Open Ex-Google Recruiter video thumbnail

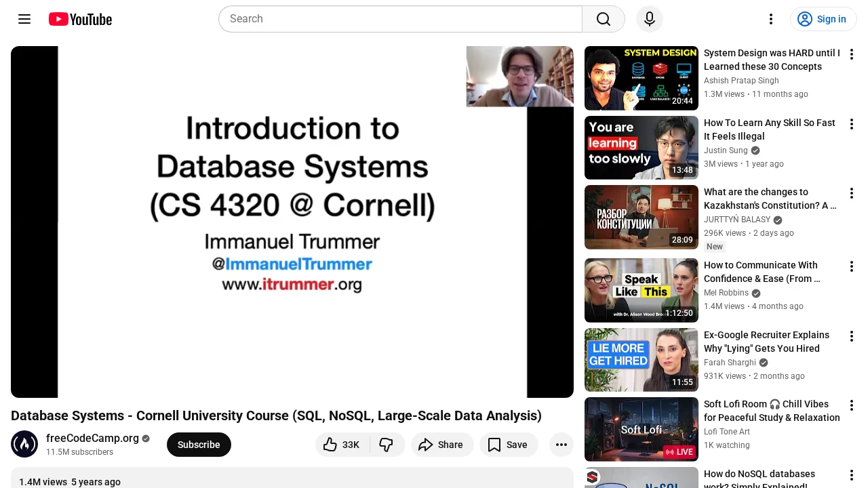[x=642, y=360]
